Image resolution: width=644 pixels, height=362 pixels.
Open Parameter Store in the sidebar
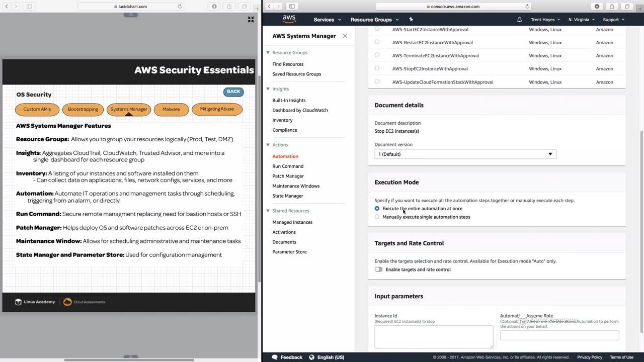(x=289, y=252)
